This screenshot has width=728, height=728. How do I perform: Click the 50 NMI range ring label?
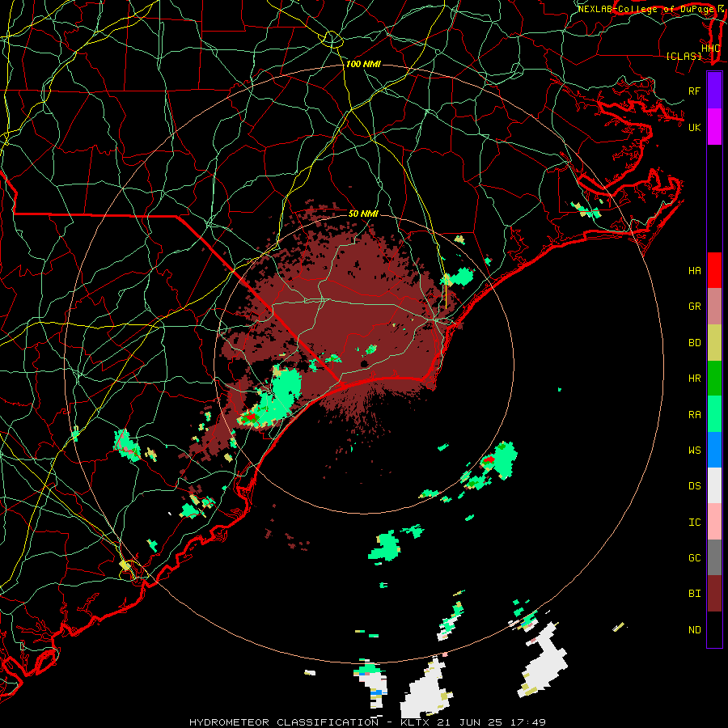[x=363, y=214]
